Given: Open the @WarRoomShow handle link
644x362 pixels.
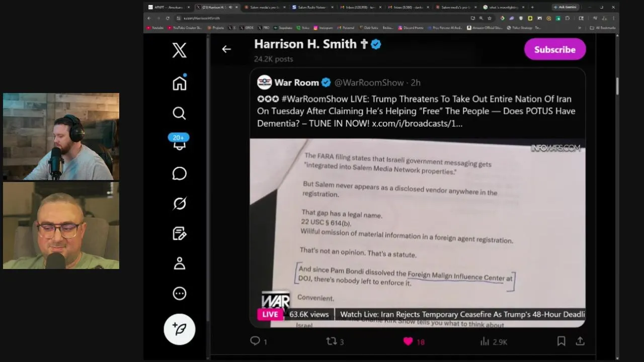Looking at the screenshot, I should click(x=369, y=82).
